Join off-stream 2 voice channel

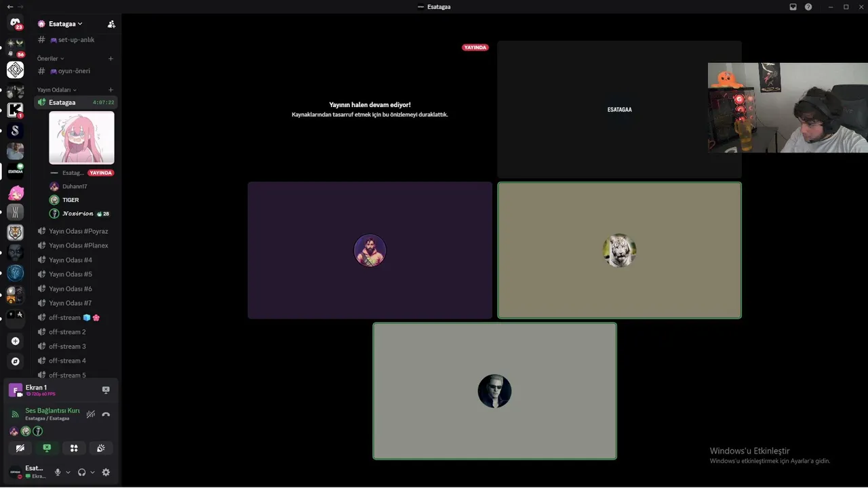[76, 332]
